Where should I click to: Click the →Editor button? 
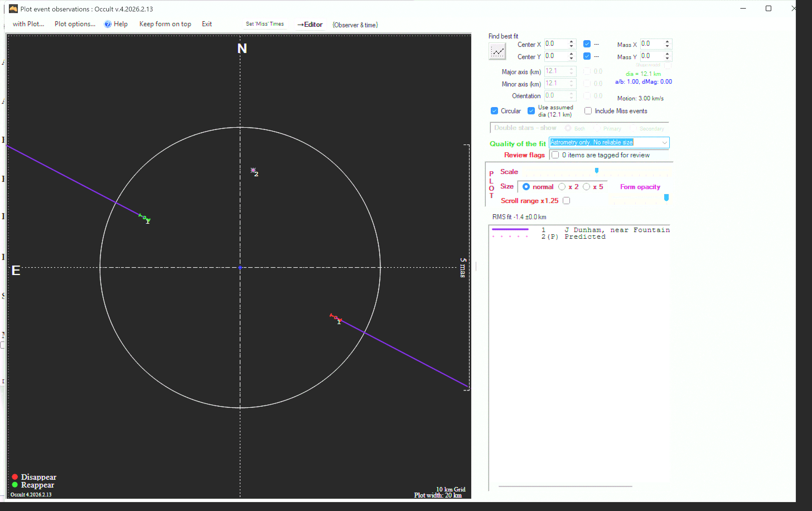(310, 24)
